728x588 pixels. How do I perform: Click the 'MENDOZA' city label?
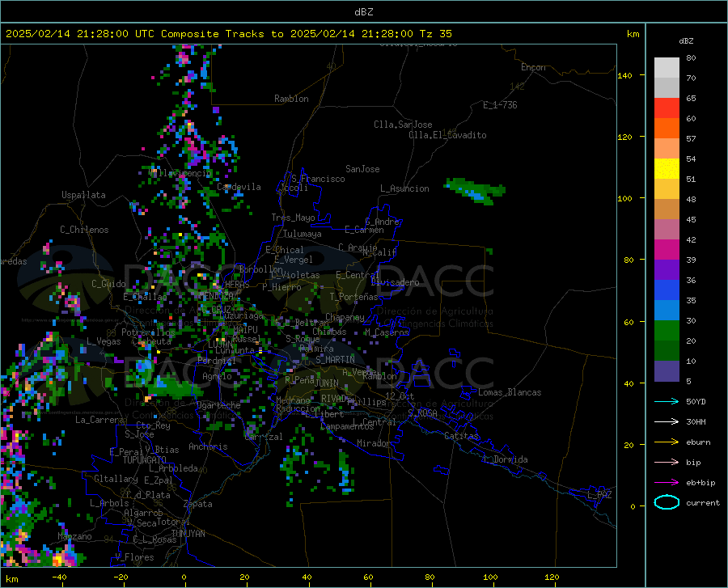pyautogui.click(x=216, y=296)
